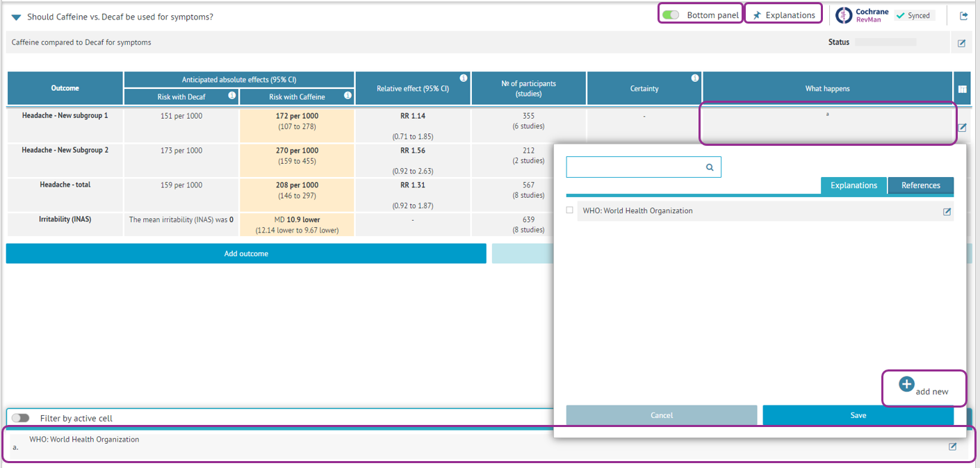Click edit icon for Headache New subgroup 1 row
This screenshot has width=980, height=468.
(962, 128)
